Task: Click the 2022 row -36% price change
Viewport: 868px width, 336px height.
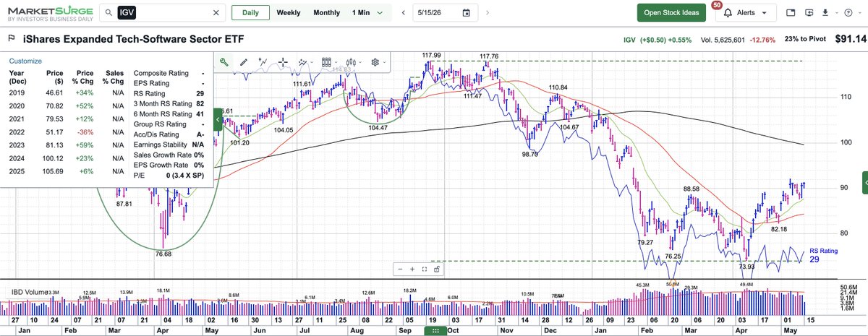Action: (x=85, y=134)
